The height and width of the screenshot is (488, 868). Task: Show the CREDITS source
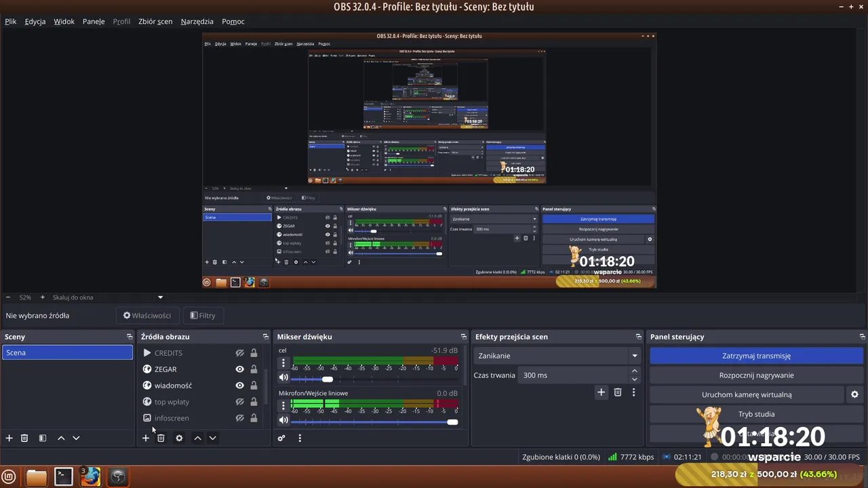click(x=239, y=353)
